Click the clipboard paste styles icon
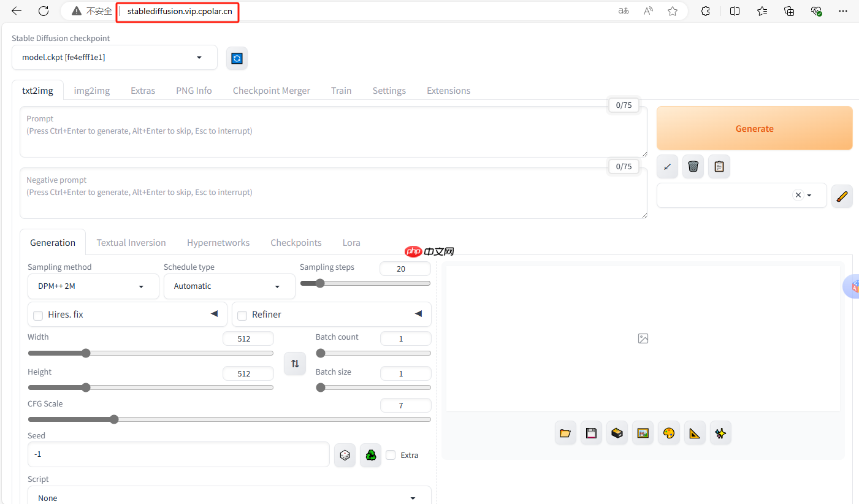Image resolution: width=859 pixels, height=504 pixels. click(x=719, y=166)
